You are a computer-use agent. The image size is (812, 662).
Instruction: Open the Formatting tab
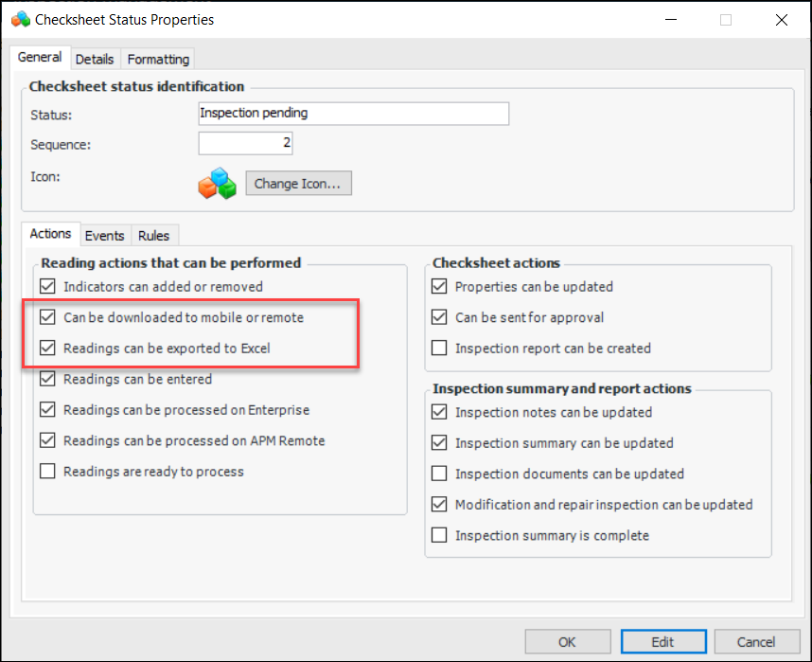coord(158,59)
